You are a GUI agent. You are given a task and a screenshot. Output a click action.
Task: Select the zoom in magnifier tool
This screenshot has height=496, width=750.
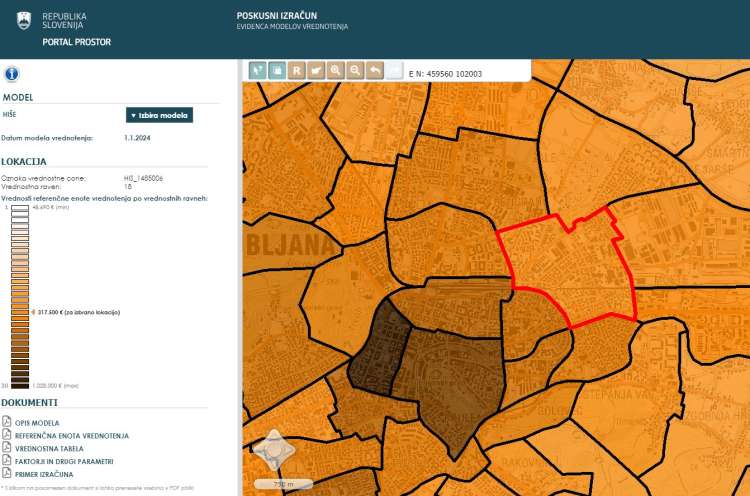336,71
